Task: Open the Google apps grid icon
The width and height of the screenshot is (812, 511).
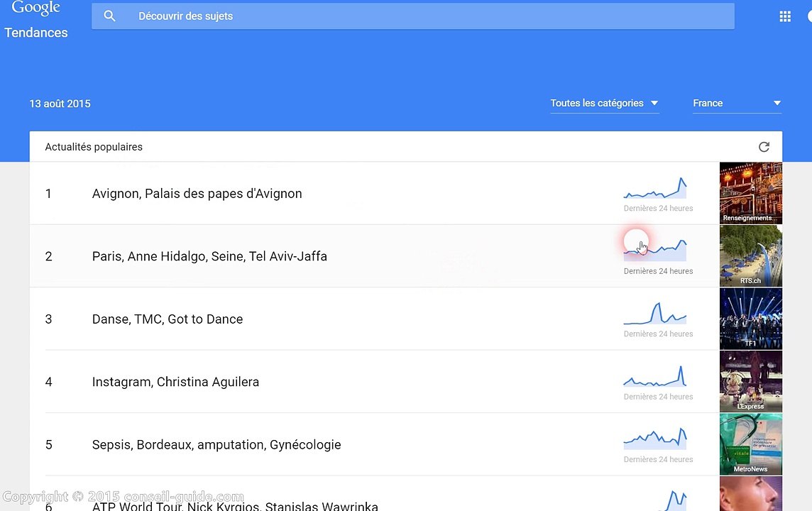Action: coord(785,16)
